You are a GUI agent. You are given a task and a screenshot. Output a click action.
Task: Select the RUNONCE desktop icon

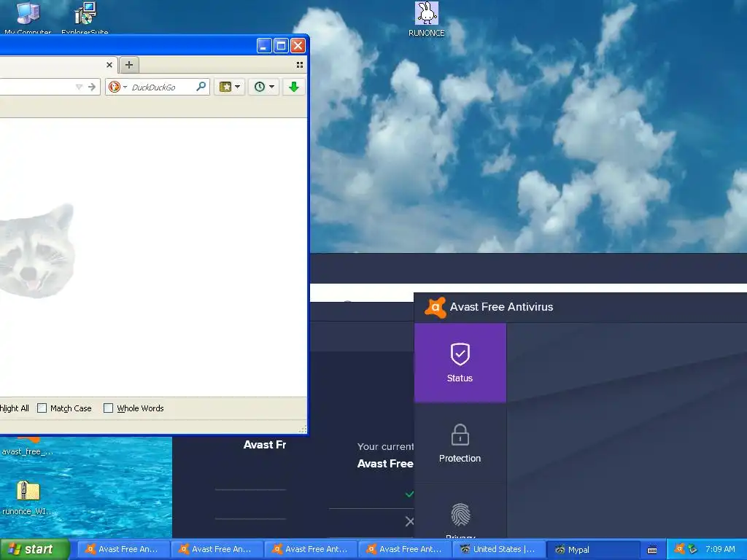426,19
